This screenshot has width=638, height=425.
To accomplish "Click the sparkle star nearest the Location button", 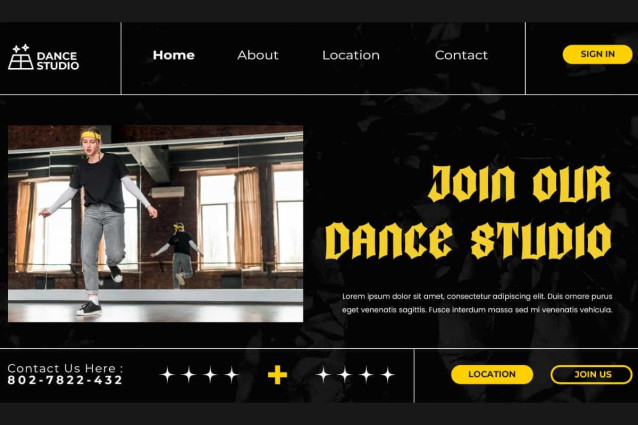I will pyautogui.click(x=387, y=375).
